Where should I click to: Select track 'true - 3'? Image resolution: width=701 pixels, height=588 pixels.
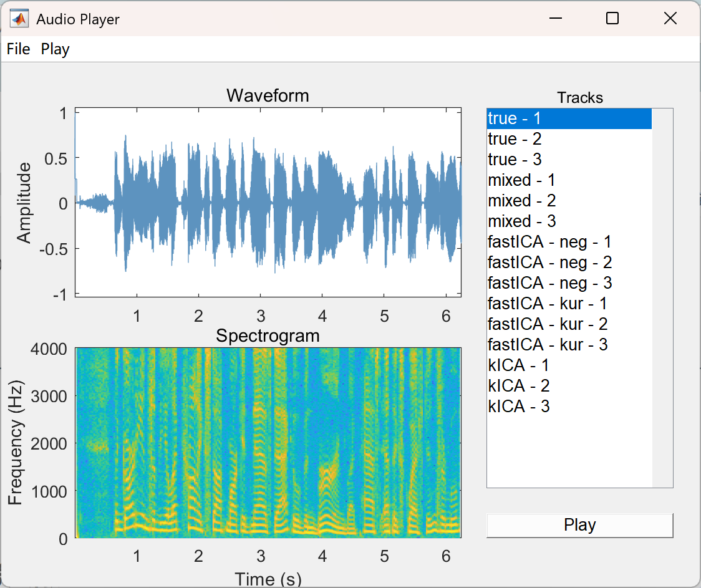coord(569,160)
